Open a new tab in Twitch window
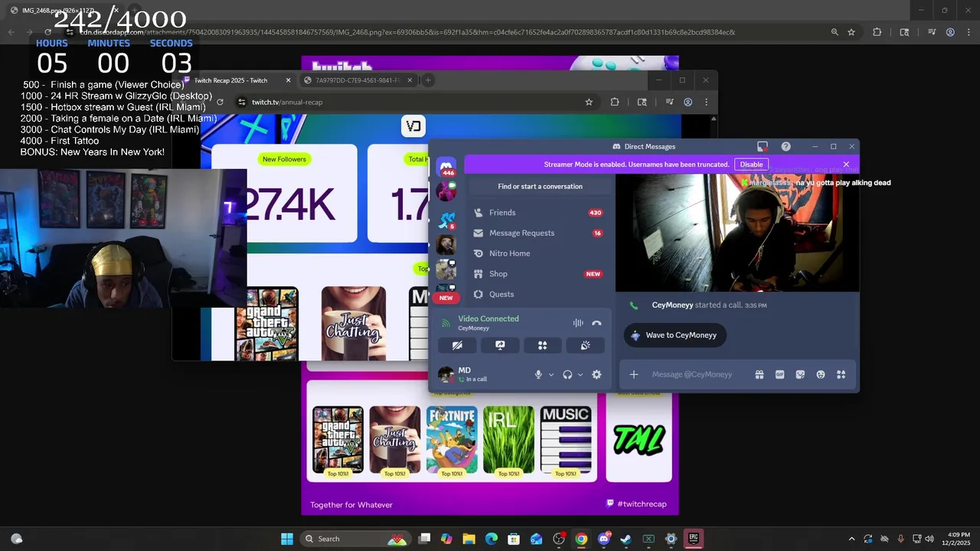Viewport: 980px width, 551px height. click(428, 80)
